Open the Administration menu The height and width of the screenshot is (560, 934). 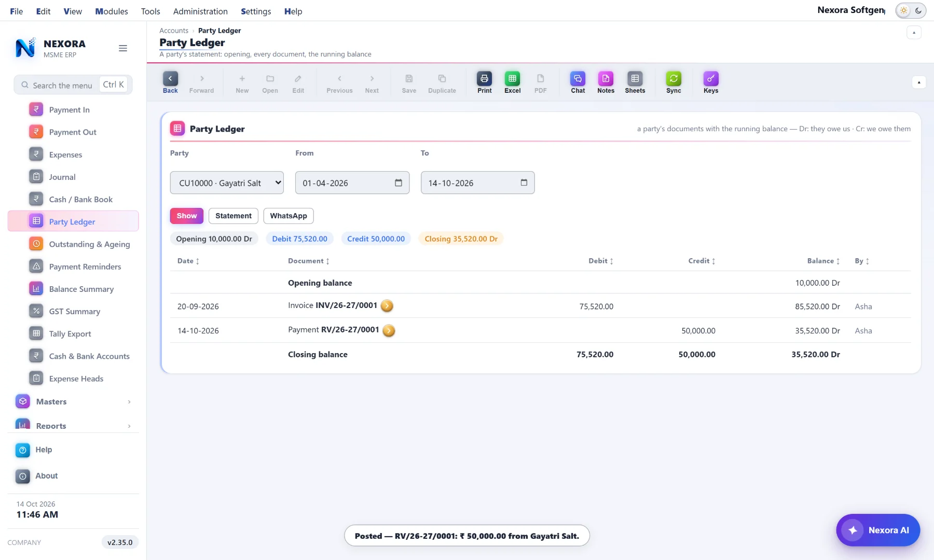[x=200, y=11]
